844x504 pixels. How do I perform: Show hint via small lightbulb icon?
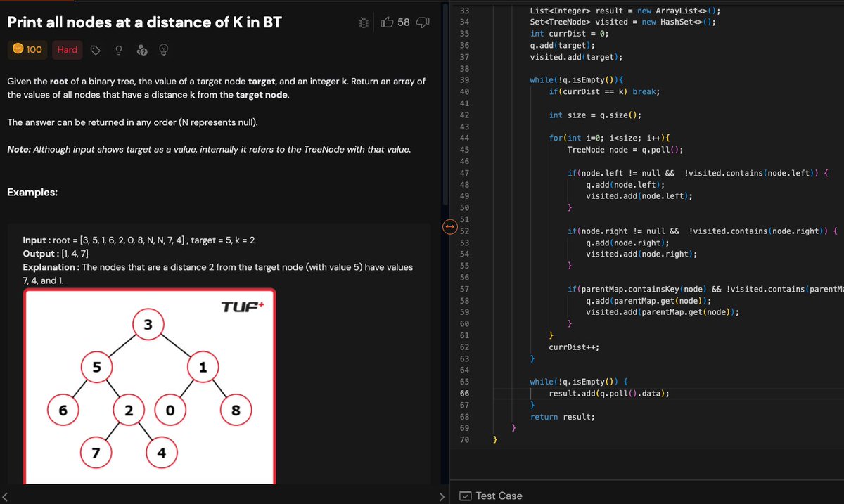point(119,50)
